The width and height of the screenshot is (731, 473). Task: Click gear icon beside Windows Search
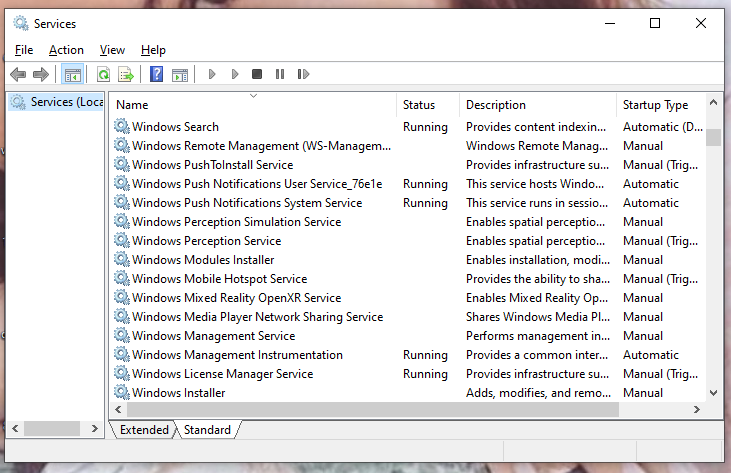tap(122, 126)
